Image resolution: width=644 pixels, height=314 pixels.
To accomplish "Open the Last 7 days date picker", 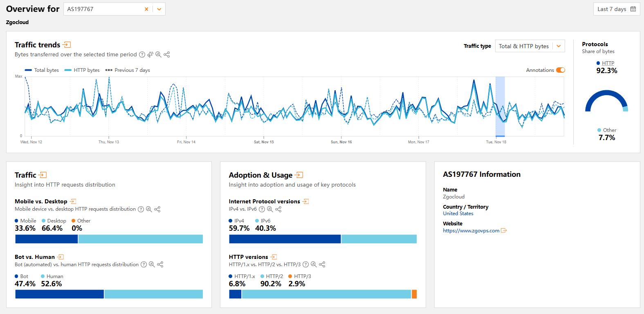I will pyautogui.click(x=616, y=9).
